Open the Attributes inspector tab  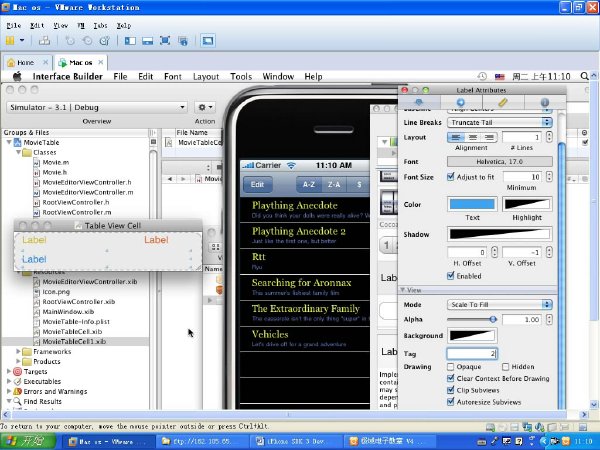pyautogui.click(x=419, y=102)
